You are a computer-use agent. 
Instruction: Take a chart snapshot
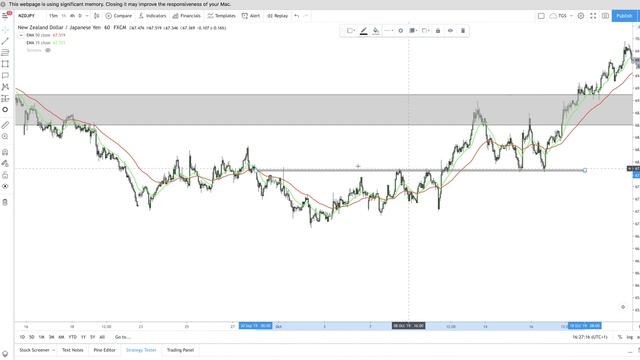(605, 16)
